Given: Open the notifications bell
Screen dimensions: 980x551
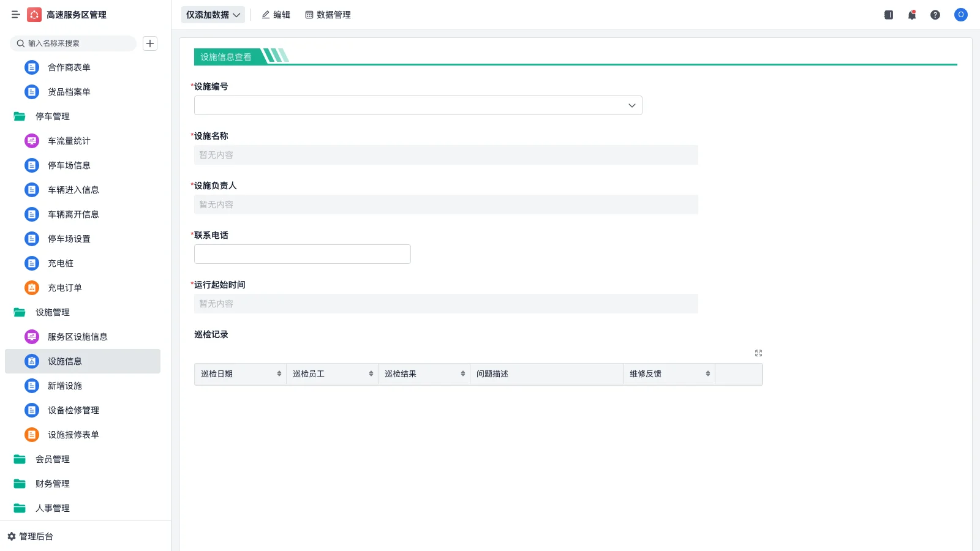Looking at the screenshot, I should click(x=912, y=15).
